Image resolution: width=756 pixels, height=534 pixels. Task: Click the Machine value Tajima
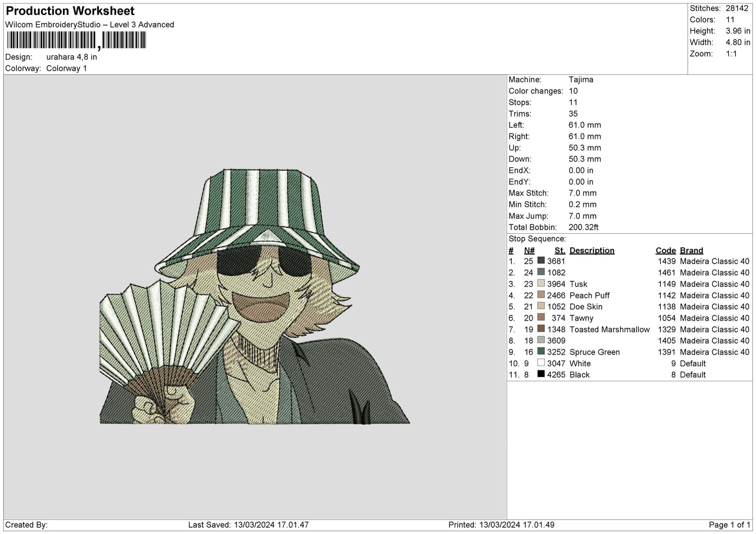[581, 79]
